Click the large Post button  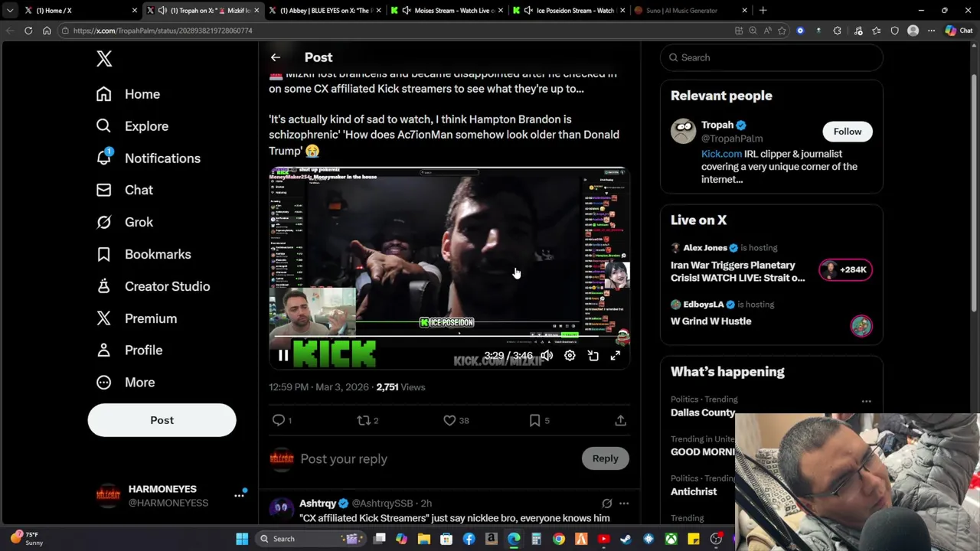click(162, 420)
